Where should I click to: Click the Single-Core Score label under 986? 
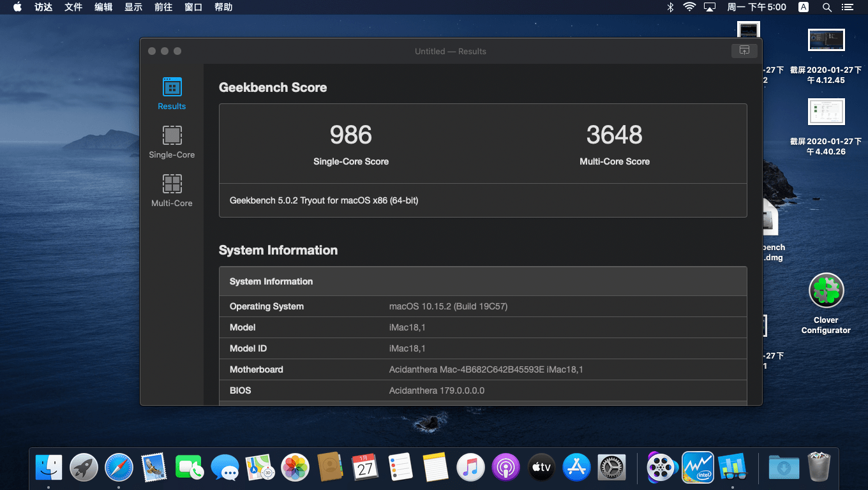(x=351, y=161)
